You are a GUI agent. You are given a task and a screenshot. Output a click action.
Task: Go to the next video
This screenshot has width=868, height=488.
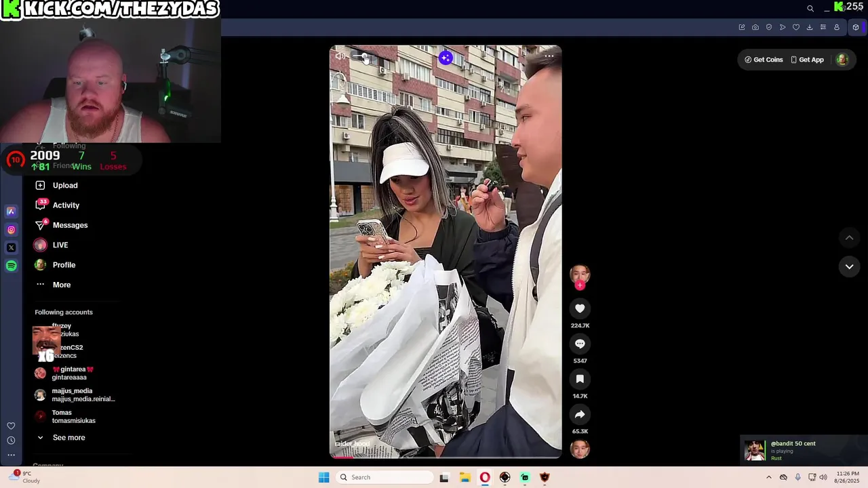tap(849, 266)
